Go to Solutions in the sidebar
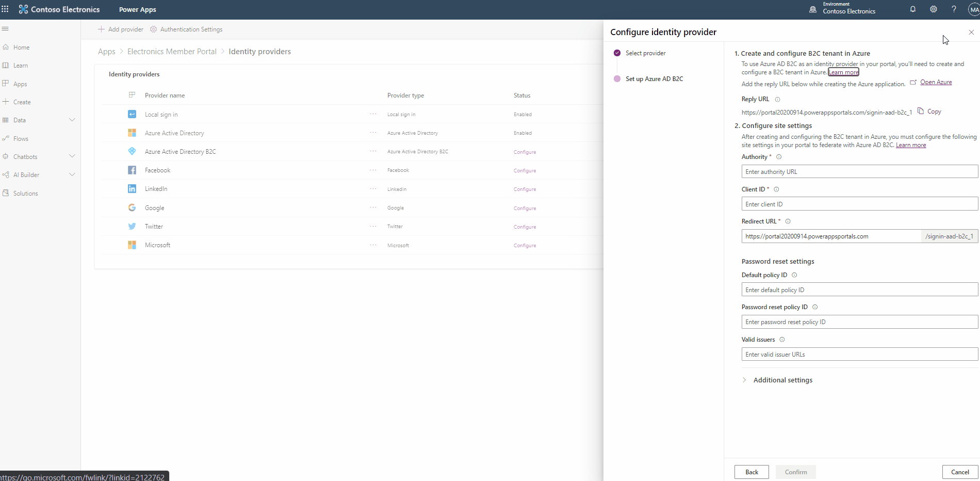Screen dimensions: 980x481 [25, 194]
